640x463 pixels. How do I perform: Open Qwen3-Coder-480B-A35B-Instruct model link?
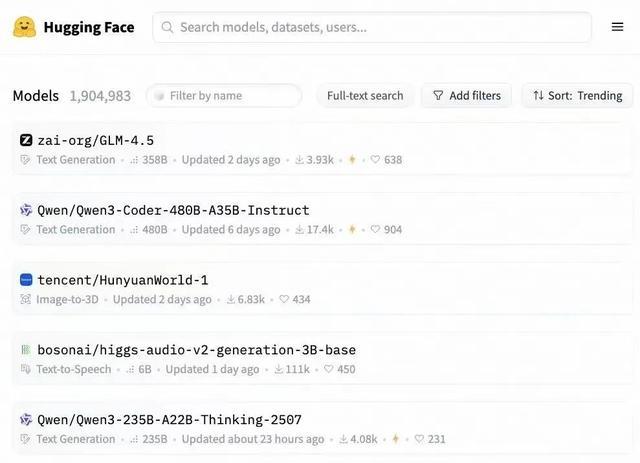pyautogui.click(x=173, y=210)
